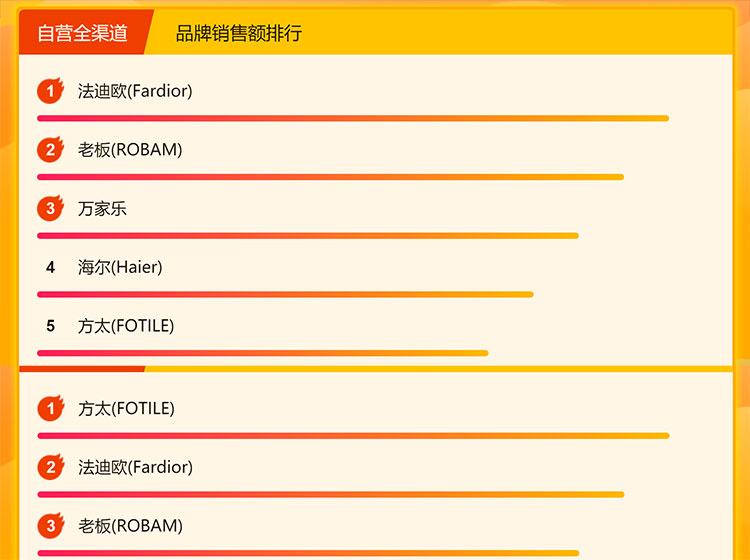Open the fifth-ranked 方太(FOTILE) brand name
The height and width of the screenshot is (560, 750).
[126, 326]
